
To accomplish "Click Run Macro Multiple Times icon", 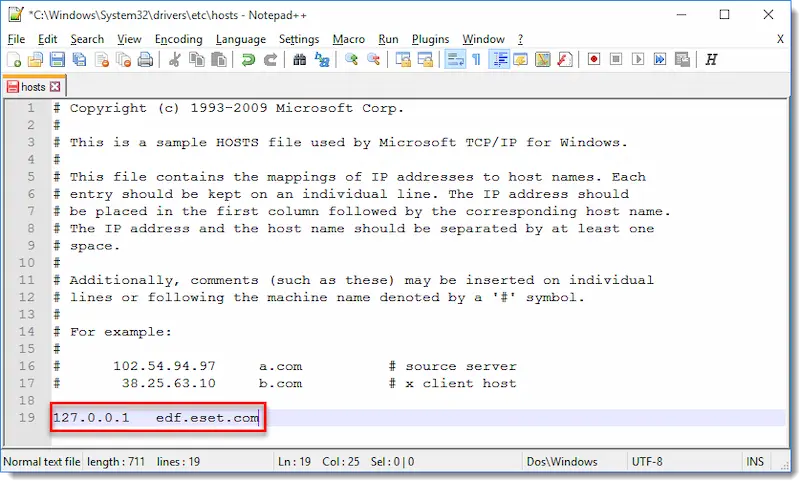I will point(660,60).
